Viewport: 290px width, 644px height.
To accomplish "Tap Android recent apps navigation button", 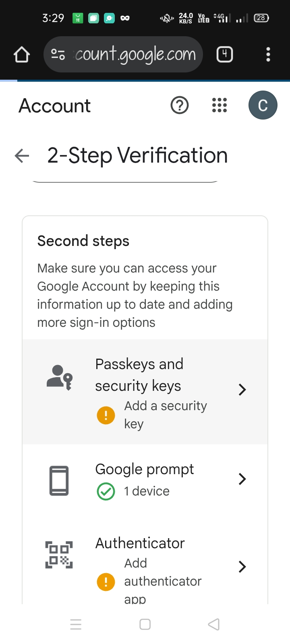I will (76, 624).
